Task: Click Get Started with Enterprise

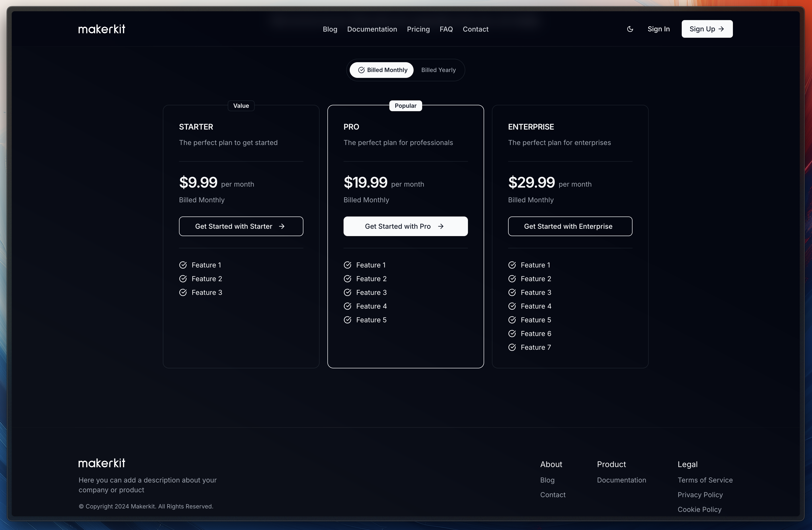Action: coord(570,226)
